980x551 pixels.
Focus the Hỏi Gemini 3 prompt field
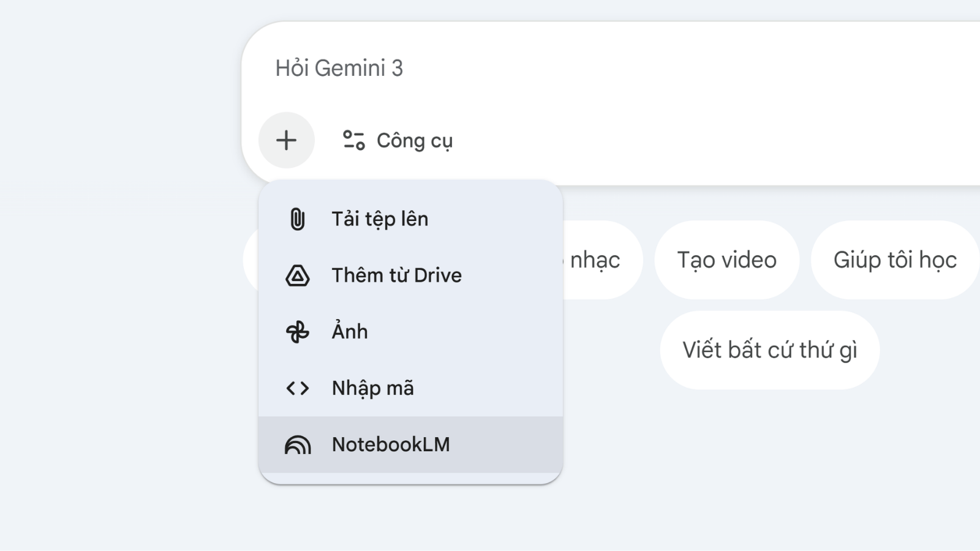551,68
